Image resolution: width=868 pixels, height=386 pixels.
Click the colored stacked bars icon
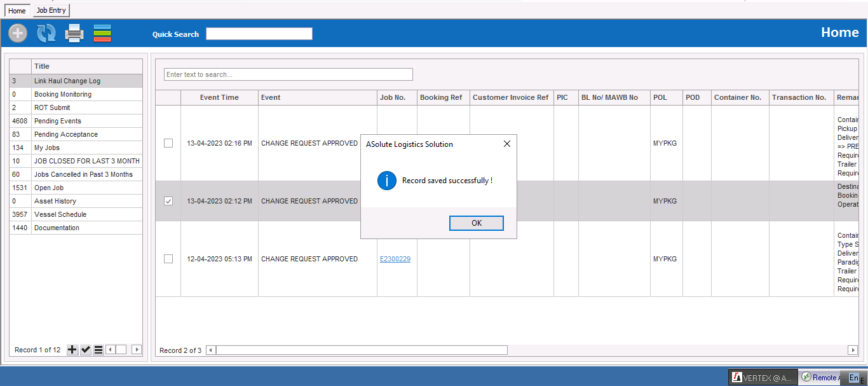(x=102, y=33)
